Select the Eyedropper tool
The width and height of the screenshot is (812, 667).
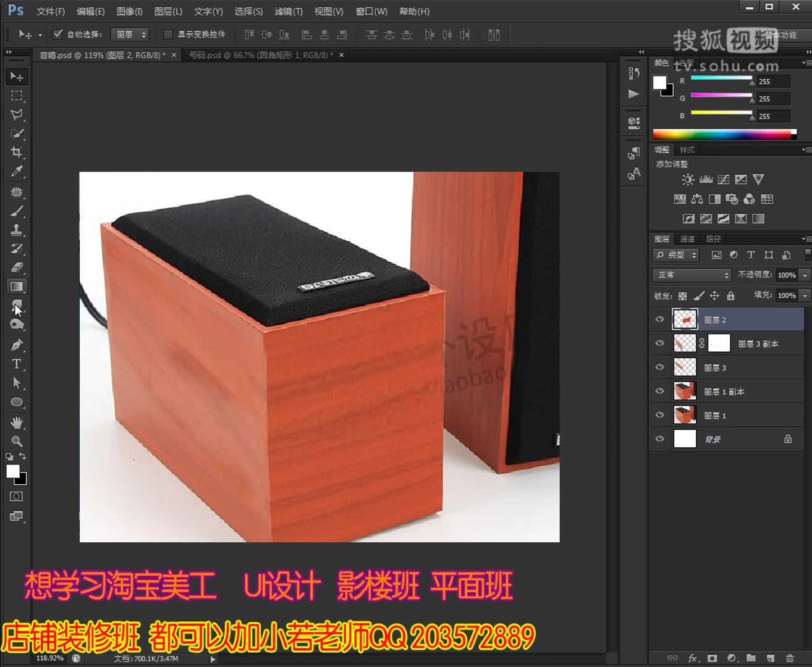(17, 172)
